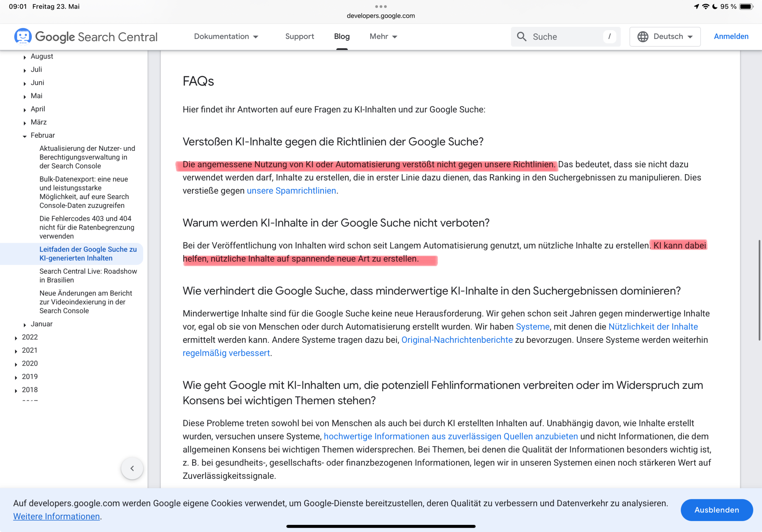Click the slash shortcut badge in search box
The width and height of the screenshot is (762, 532).
tap(609, 37)
